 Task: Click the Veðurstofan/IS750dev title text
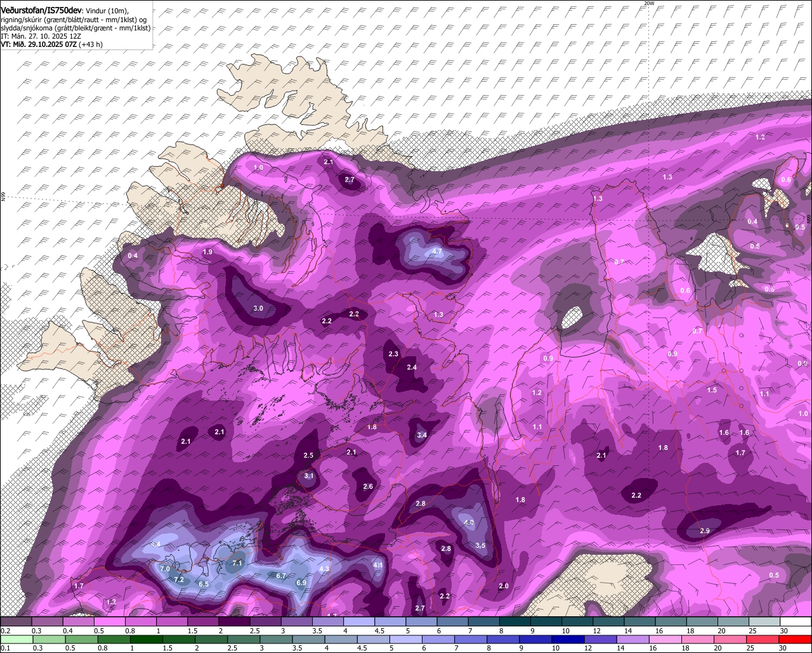click(x=41, y=11)
